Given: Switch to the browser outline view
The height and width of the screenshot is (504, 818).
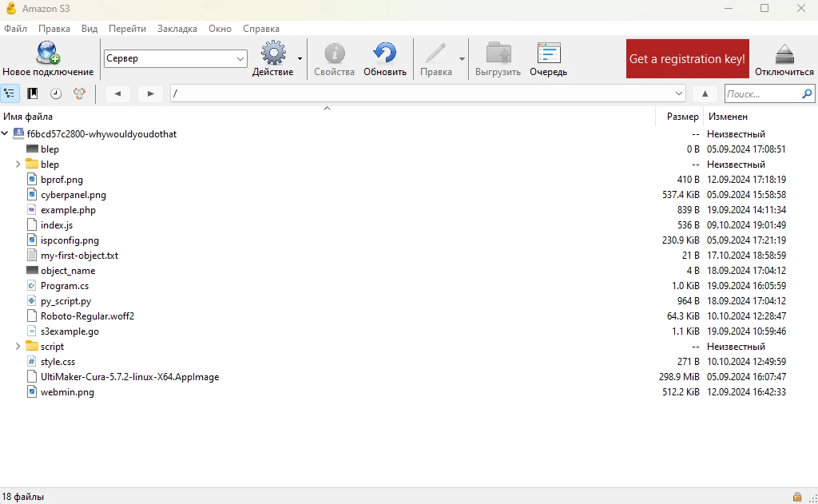Looking at the screenshot, I should coord(10,93).
